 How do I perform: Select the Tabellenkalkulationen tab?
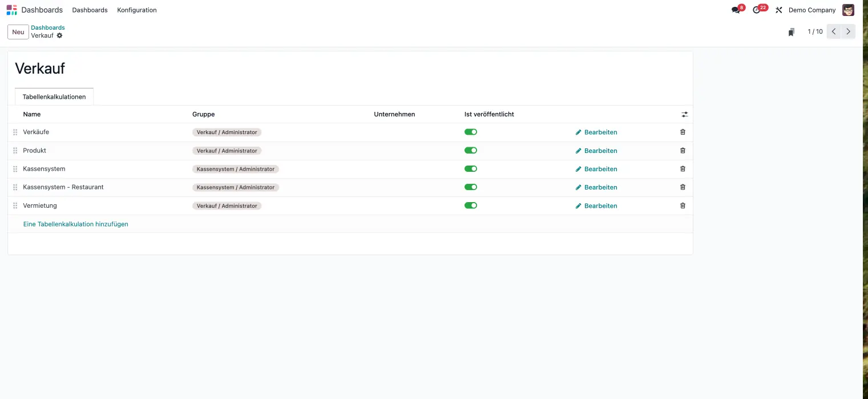point(54,97)
